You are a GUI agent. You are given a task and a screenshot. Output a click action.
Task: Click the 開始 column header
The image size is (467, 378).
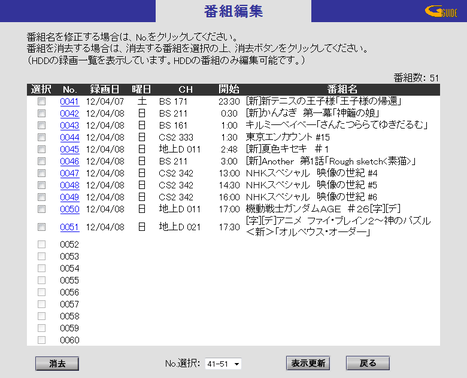229,89
